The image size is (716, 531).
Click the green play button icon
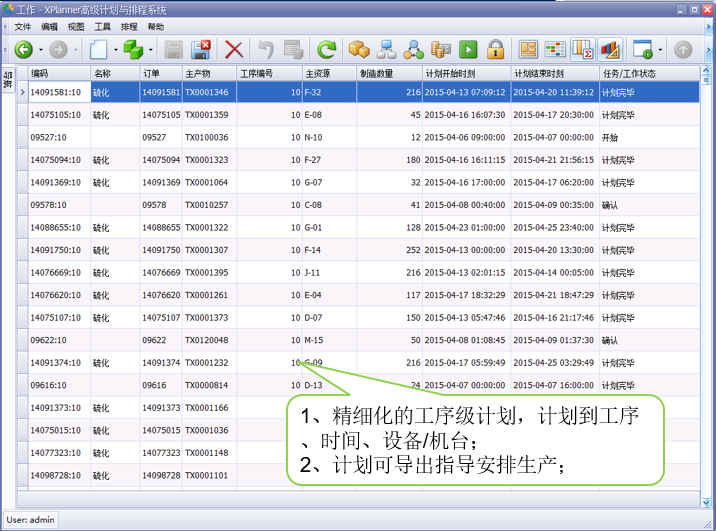pyautogui.click(x=468, y=49)
